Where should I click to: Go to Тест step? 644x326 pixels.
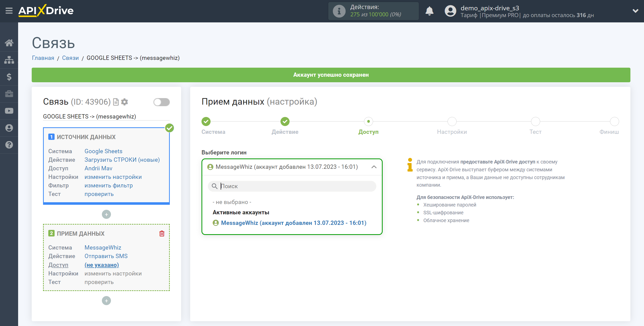point(535,121)
